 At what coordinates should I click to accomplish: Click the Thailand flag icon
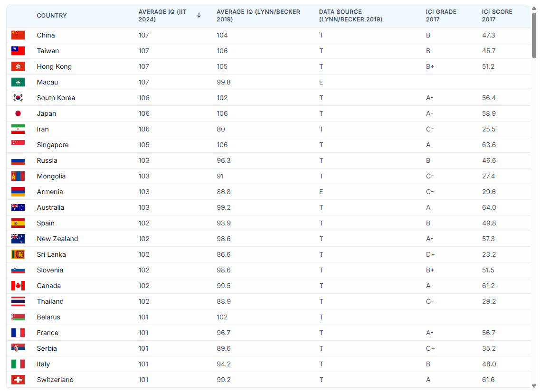pos(18,302)
